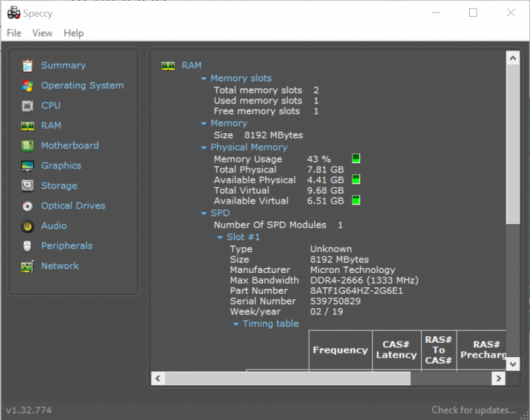Click the horizontal scrollbar left arrow
The image size is (530, 420).
(x=158, y=378)
